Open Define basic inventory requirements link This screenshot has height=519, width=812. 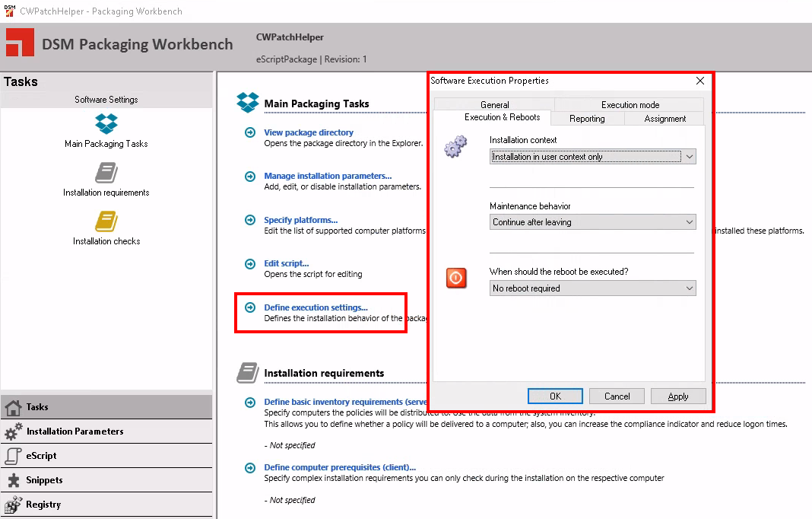click(345, 402)
